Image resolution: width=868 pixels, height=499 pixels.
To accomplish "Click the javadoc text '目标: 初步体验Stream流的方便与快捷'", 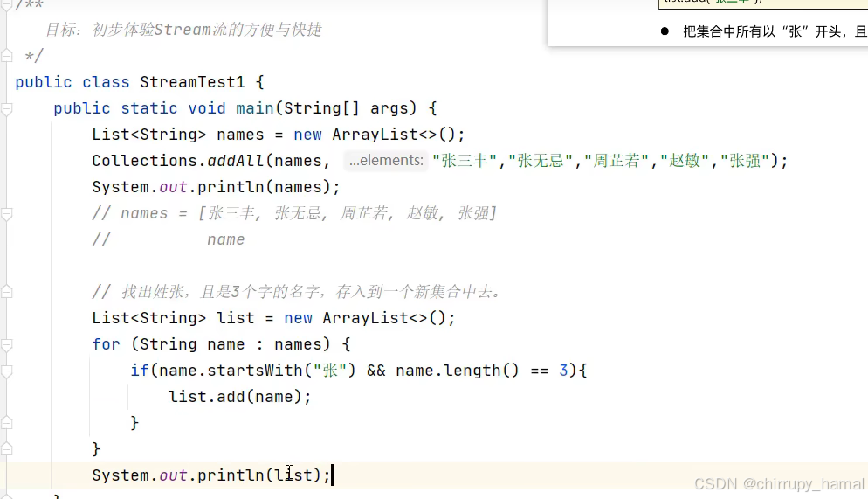I will [x=183, y=30].
